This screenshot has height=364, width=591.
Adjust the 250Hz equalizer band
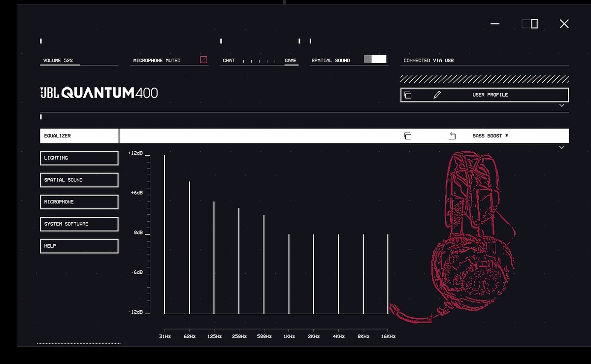[x=239, y=261]
